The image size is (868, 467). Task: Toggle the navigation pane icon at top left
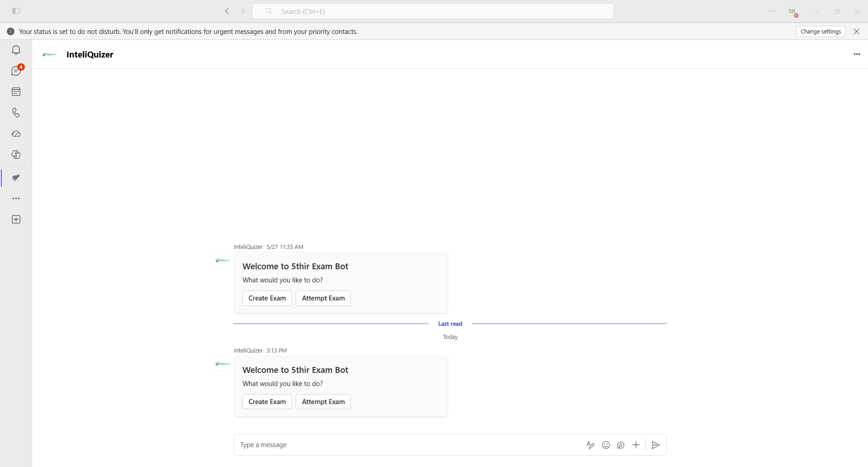pos(16,11)
